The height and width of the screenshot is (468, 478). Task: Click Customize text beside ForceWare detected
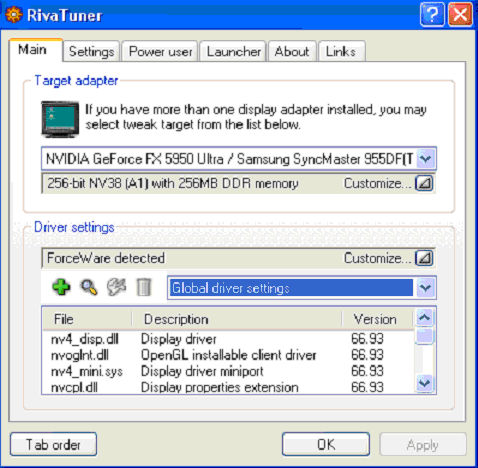(x=378, y=258)
